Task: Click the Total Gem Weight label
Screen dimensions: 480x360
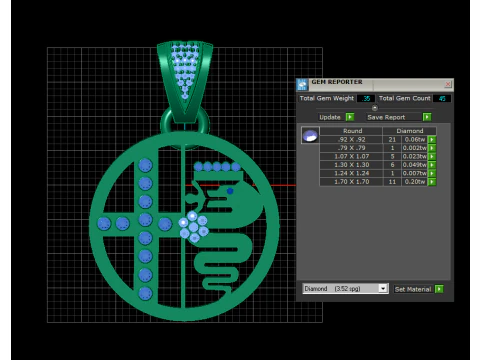Action: coord(327,98)
